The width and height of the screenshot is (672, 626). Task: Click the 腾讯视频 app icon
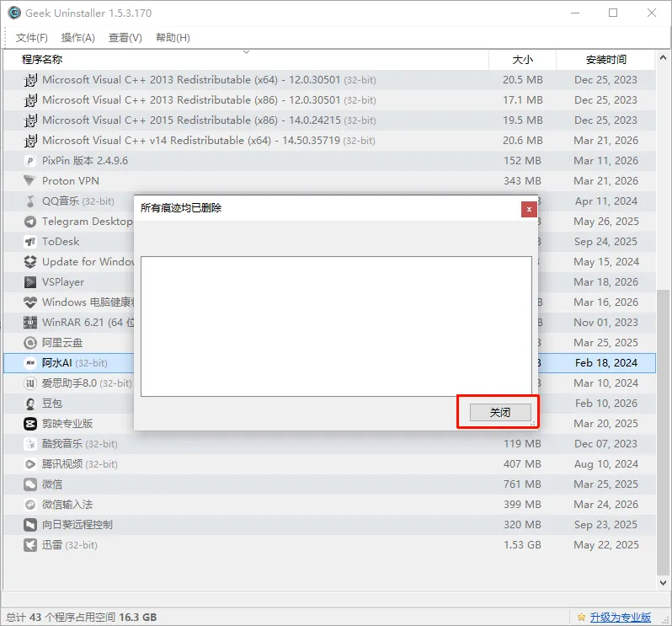[x=30, y=464]
